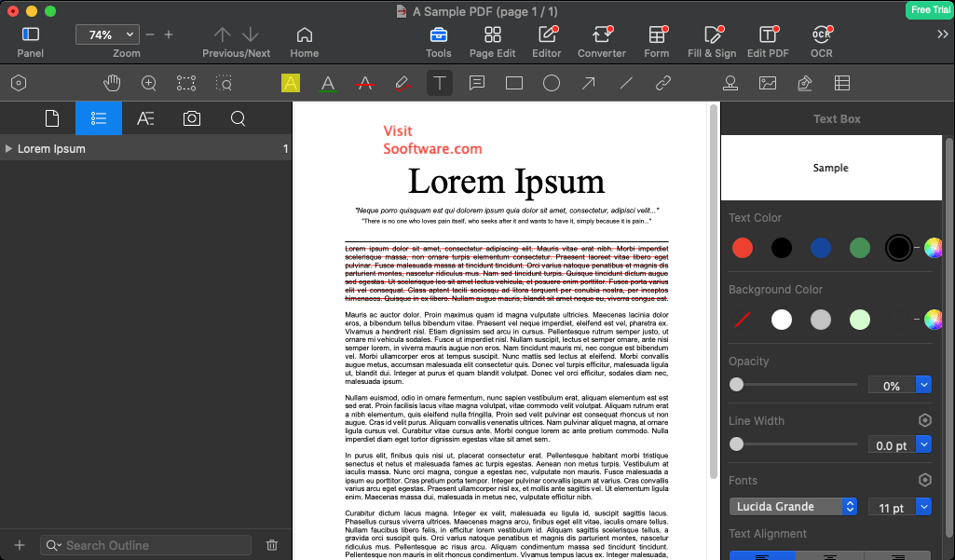Open the Lucida Grande font dropdown
Screen dimensions: 955x560
click(793, 506)
